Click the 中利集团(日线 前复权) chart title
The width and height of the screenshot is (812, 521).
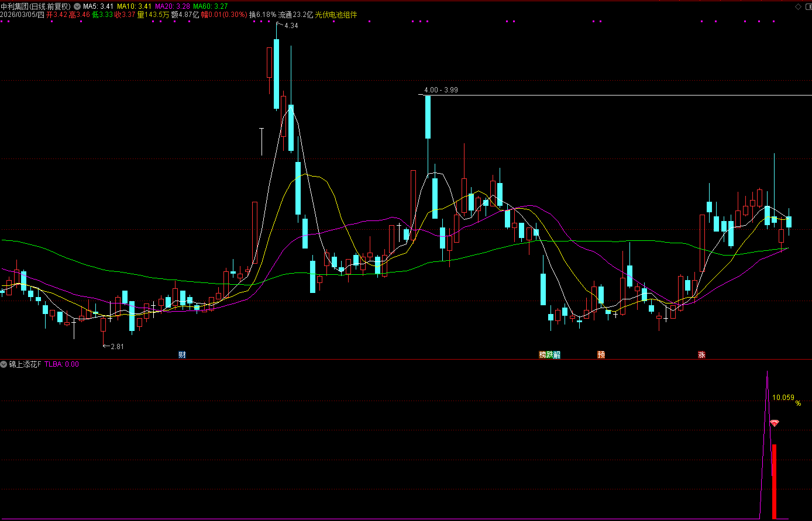[x=36, y=6]
